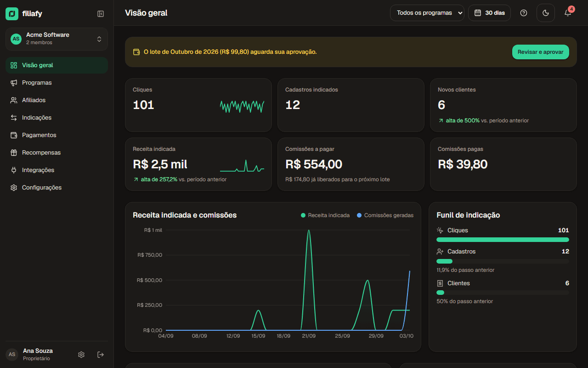588x368 pixels.
Task: Open the help question mark icon
Action: pyautogui.click(x=524, y=13)
